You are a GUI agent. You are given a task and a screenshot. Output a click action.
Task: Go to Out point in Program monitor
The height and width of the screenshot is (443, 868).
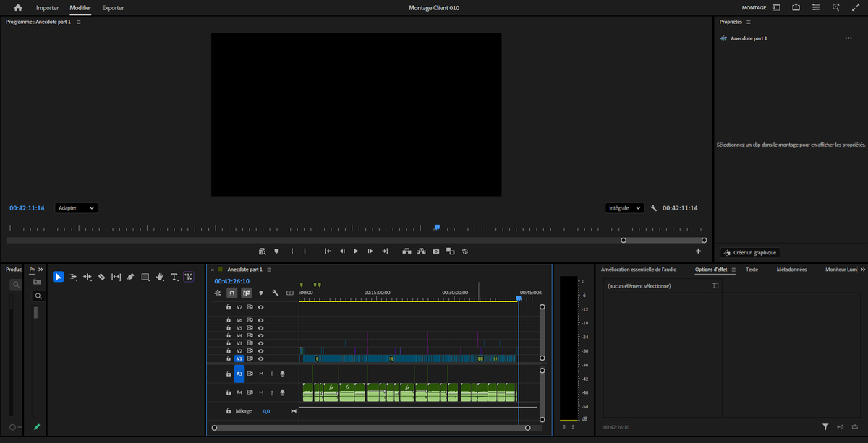coord(385,251)
